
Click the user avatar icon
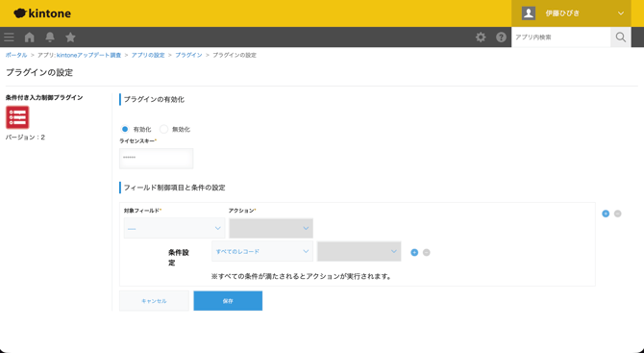point(529,13)
